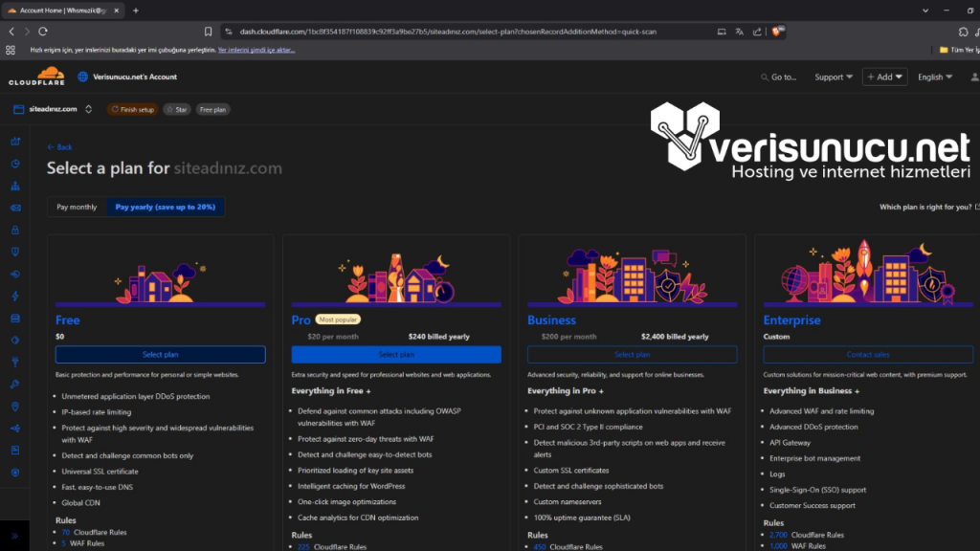Viewport: 980px width, 551px height.
Task: Select plan under Business
Action: tap(632, 354)
